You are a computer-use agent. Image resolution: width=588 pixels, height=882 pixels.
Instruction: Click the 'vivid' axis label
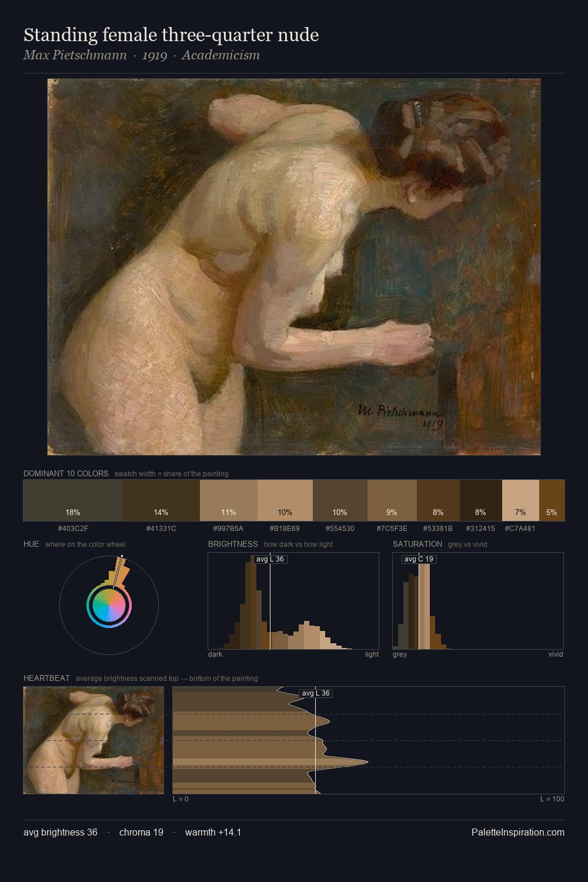pos(556,654)
